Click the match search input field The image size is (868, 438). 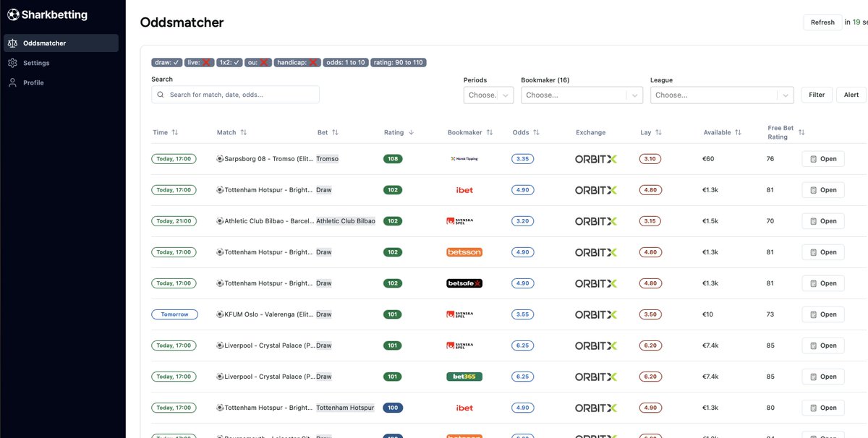tap(235, 95)
